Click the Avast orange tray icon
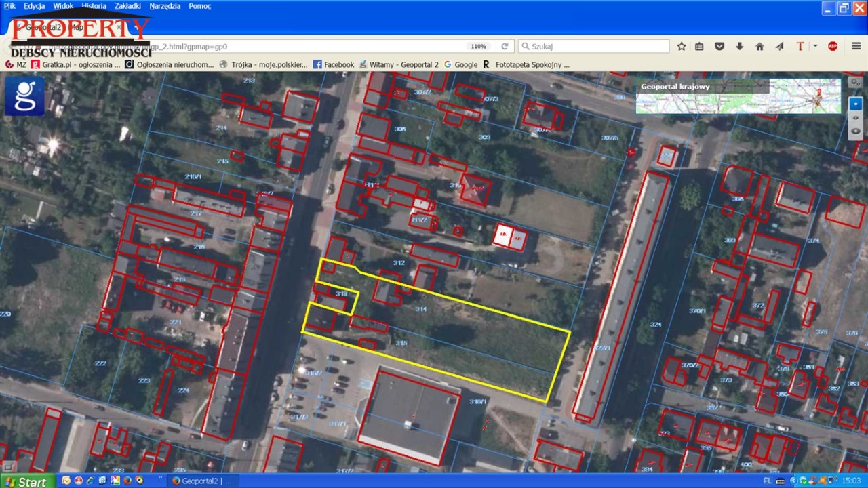 pos(823,481)
